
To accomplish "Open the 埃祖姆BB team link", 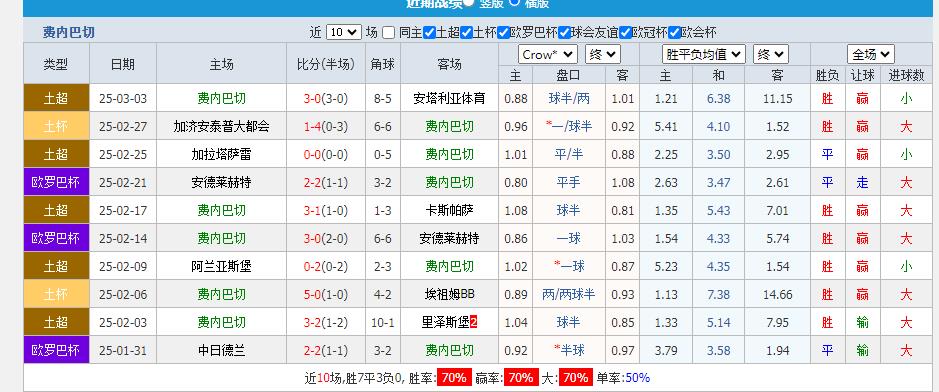I will point(450,294).
